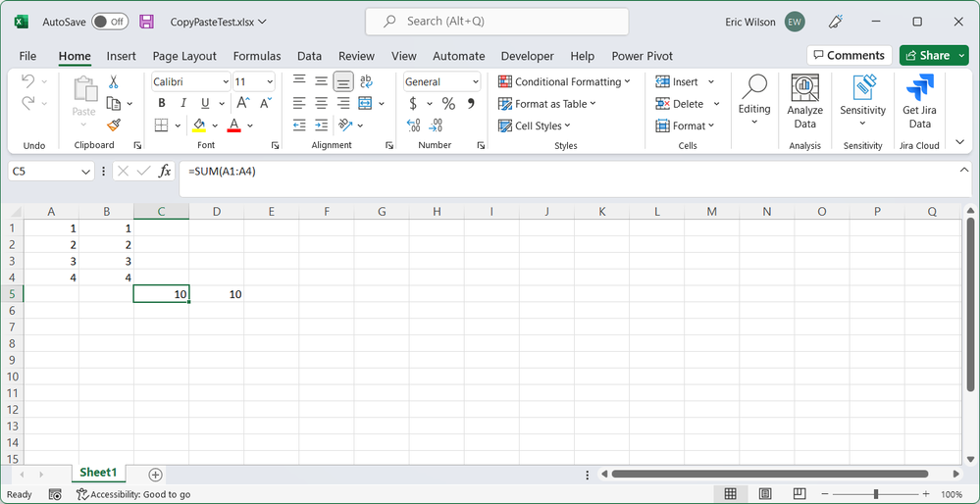980x504 pixels.
Task: Switch to the Page Layout tab
Action: point(184,56)
